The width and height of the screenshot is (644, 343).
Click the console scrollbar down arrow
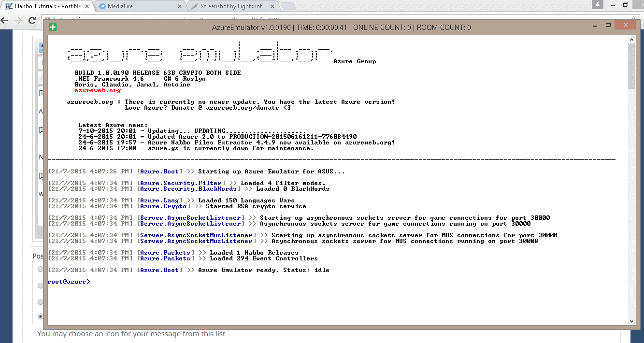[x=631, y=320]
